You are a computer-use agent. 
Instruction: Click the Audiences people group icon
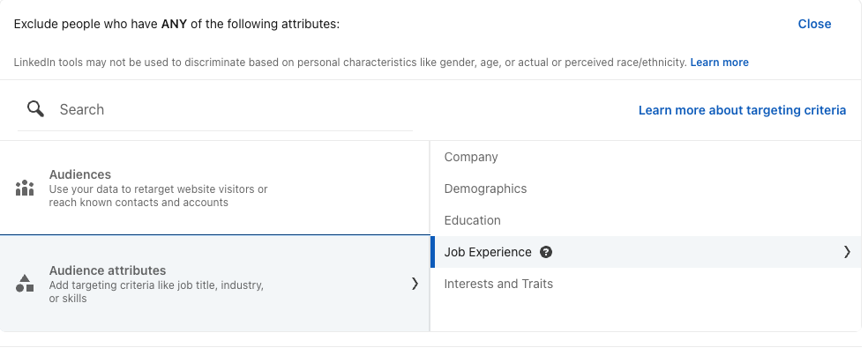[x=25, y=188]
